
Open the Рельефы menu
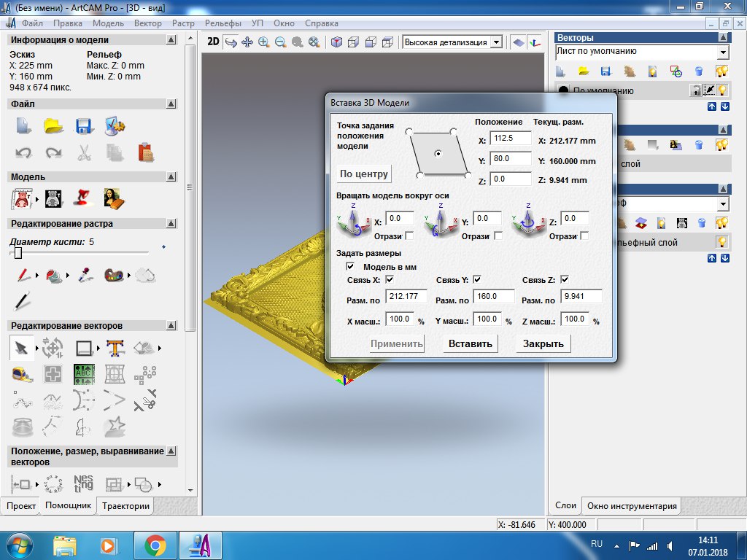coord(223,23)
